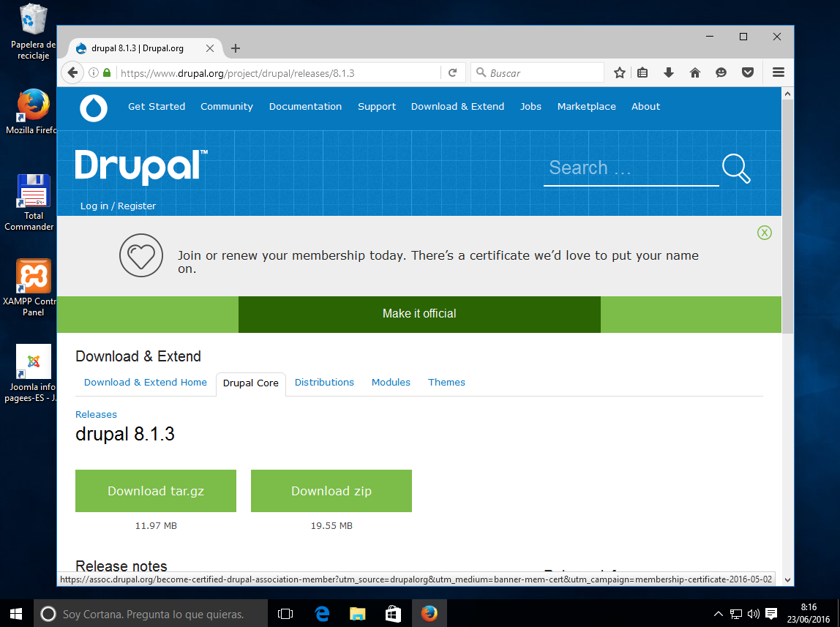Viewport: 840px width, 627px height.
Task: Click the page scrollbar down arrow
Action: [787, 579]
